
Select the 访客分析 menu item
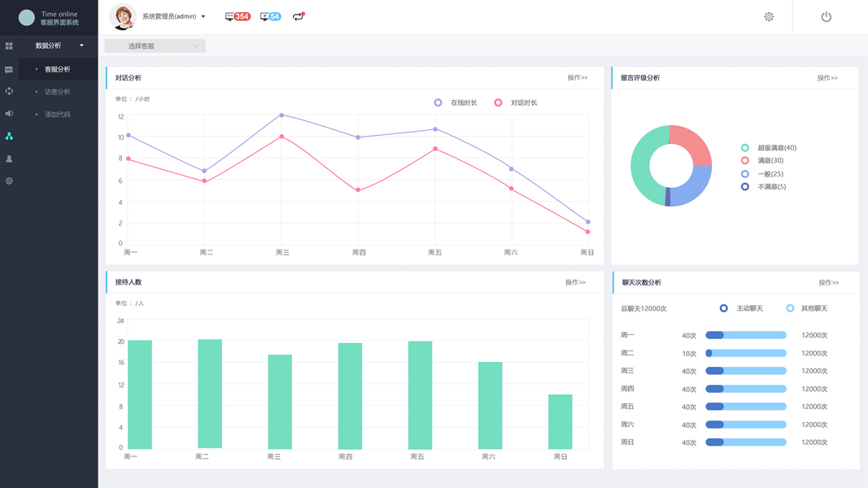point(58,92)
